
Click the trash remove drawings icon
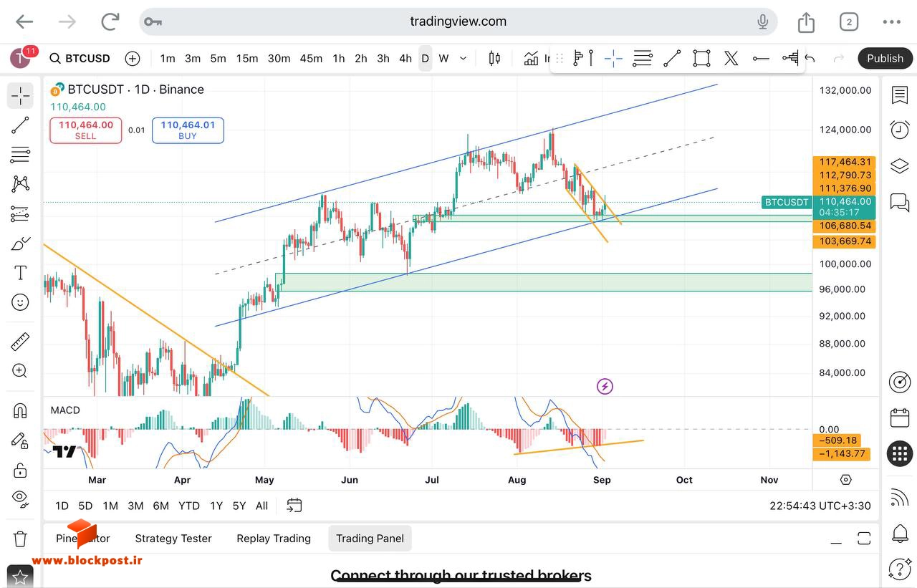[x=20, y=539]
